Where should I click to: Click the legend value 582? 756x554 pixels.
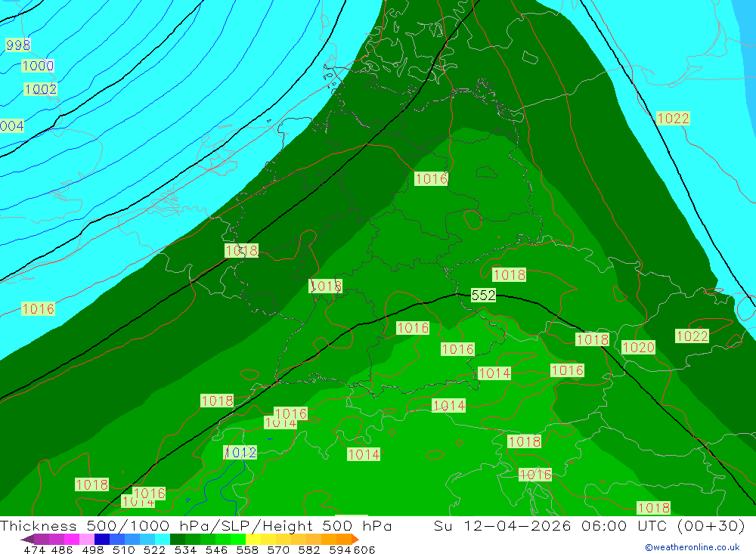click(308, 549)
